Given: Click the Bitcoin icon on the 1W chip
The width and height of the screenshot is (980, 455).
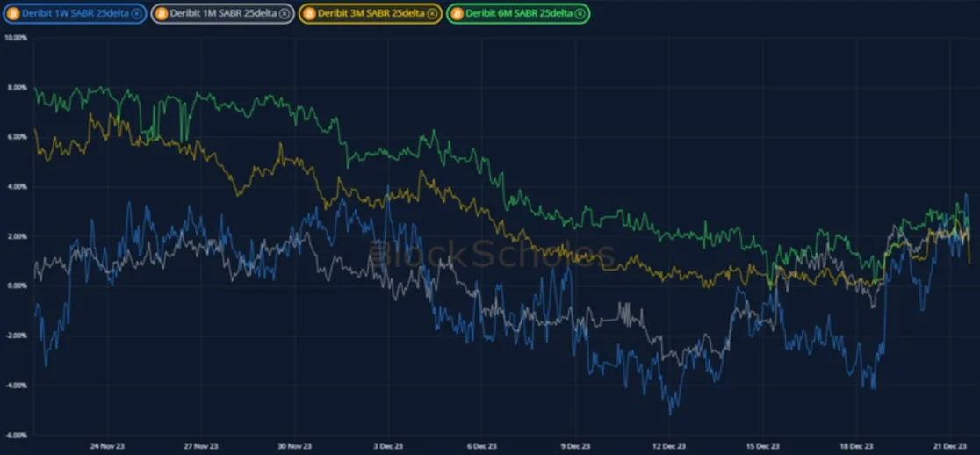Looking at the screenshot, I should point(13,13).
